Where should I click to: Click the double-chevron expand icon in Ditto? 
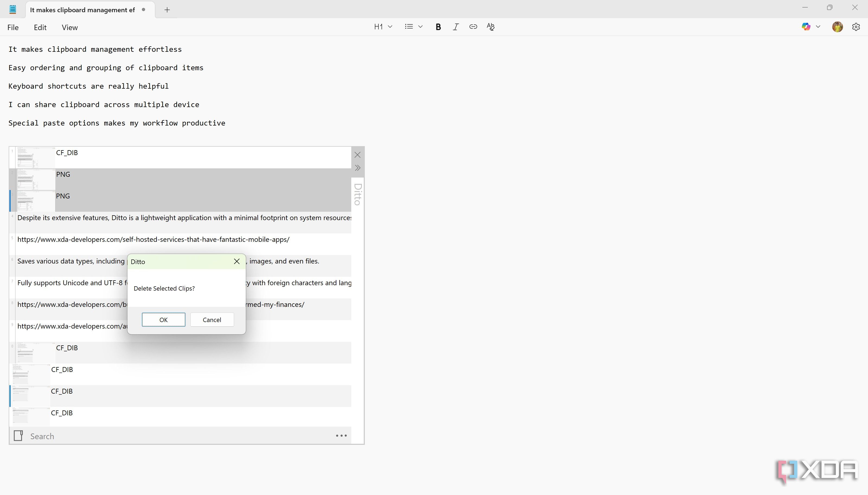coord(358,168)
